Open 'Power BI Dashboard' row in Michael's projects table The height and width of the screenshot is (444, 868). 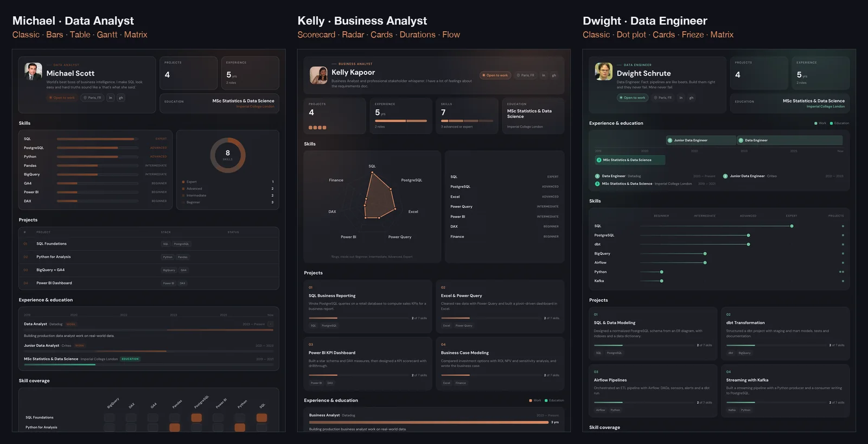pyautogui.click(x=149, y=283)
